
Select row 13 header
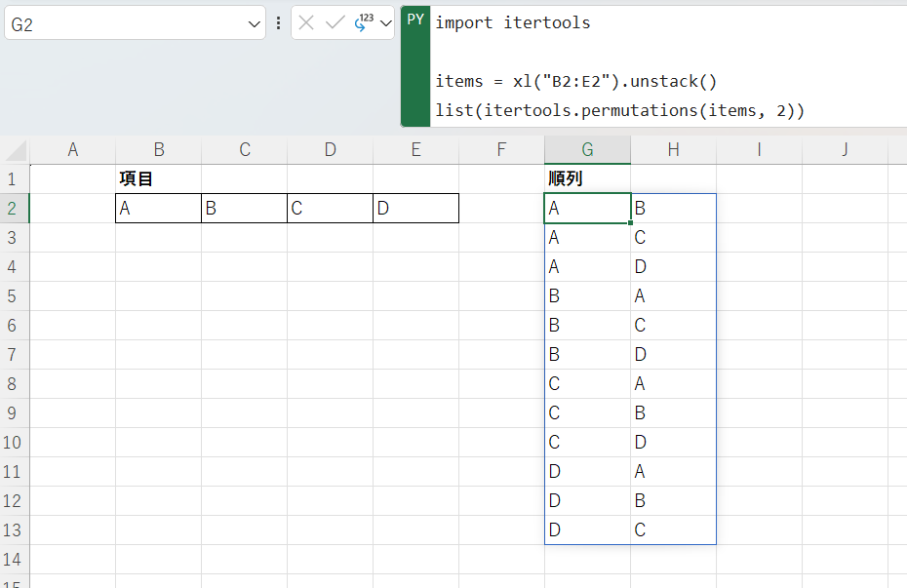[15, 530]
